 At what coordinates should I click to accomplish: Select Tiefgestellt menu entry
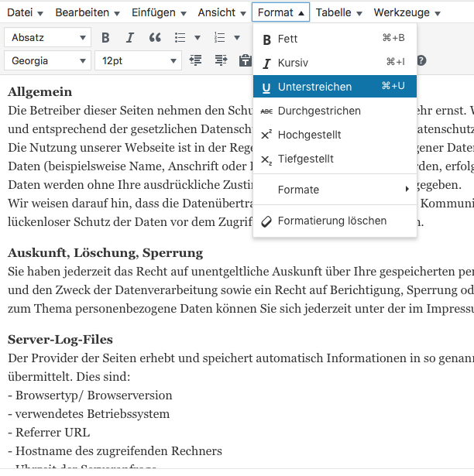point(335,159)
